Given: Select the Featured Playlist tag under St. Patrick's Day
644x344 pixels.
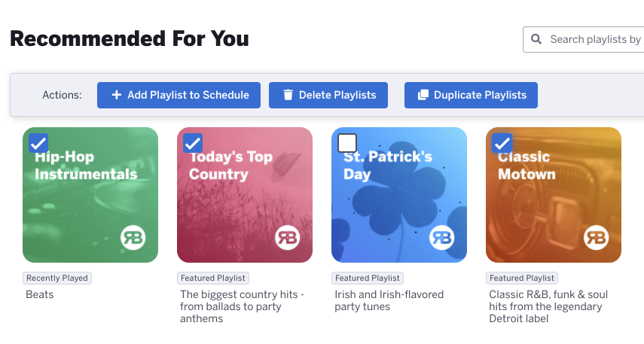Looking at the screenshot, I should coord(368,278).
